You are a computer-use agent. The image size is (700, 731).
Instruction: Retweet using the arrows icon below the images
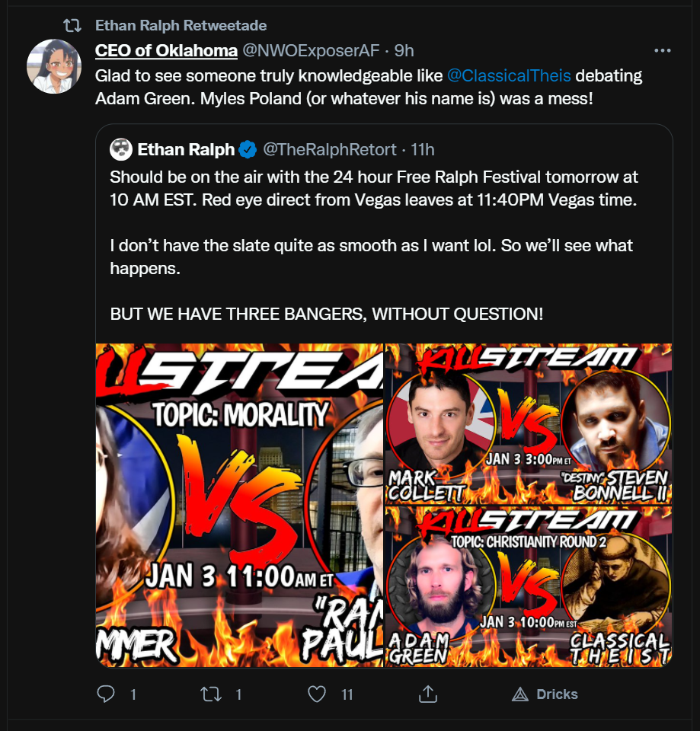coord(211,694)
